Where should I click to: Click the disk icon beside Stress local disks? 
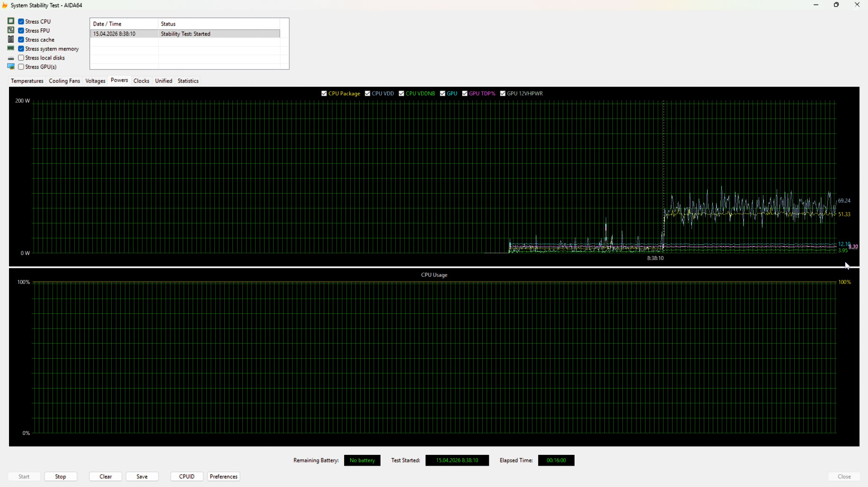[11, 58]
